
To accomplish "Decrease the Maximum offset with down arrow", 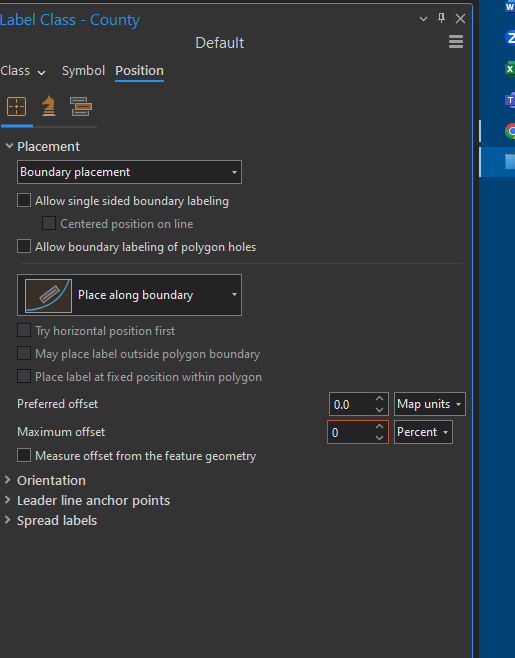I will pos(379,438).
